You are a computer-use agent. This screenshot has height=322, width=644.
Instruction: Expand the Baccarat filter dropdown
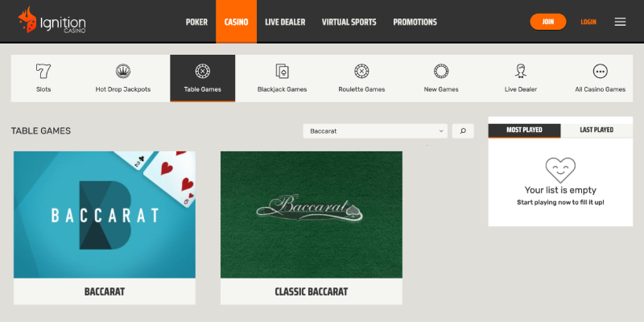click(x=375, y=131)
